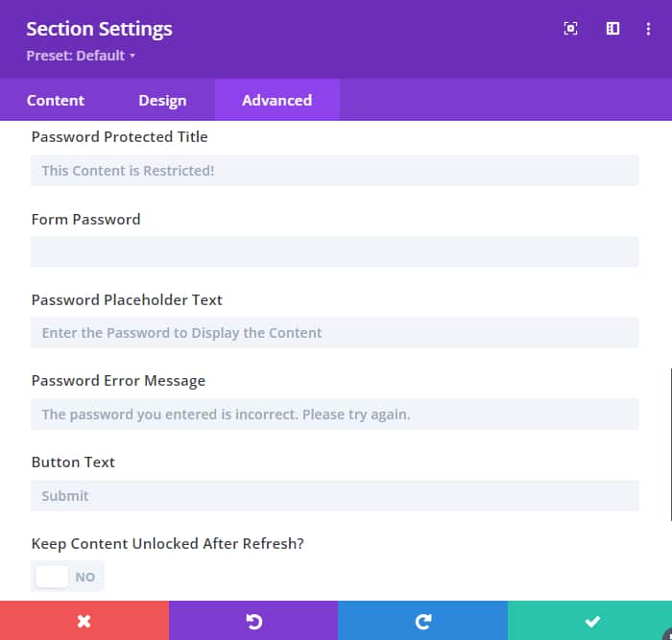The width and height of the screenshot is (672, 640).
Task: Click the Button Text input field
Action: click(x=334, y=496)
